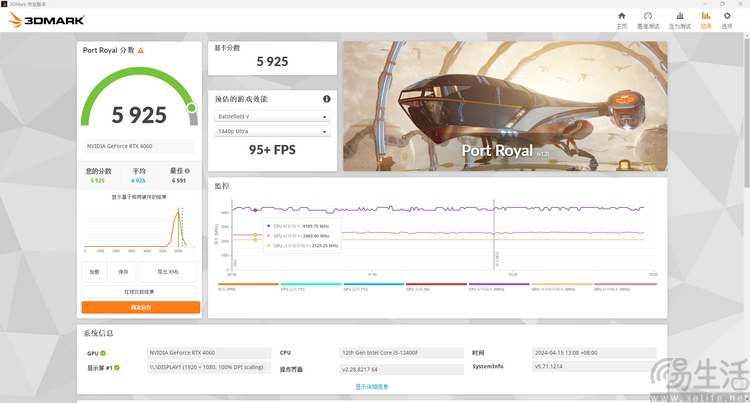Click the 在线比较结果 compare online button
The image size is (750, 403).
pyautogui.click(x=139, y=292)
